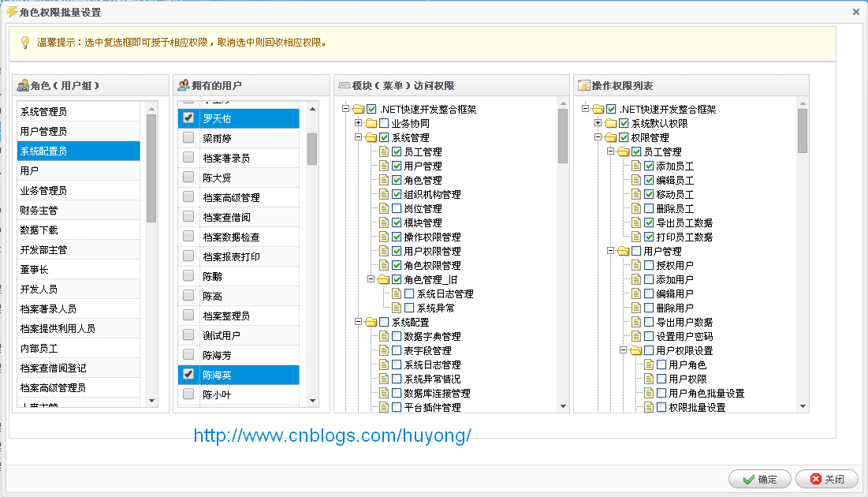Collapse the 系统管理 module node
Screen dimensions: 868x497
358,136
